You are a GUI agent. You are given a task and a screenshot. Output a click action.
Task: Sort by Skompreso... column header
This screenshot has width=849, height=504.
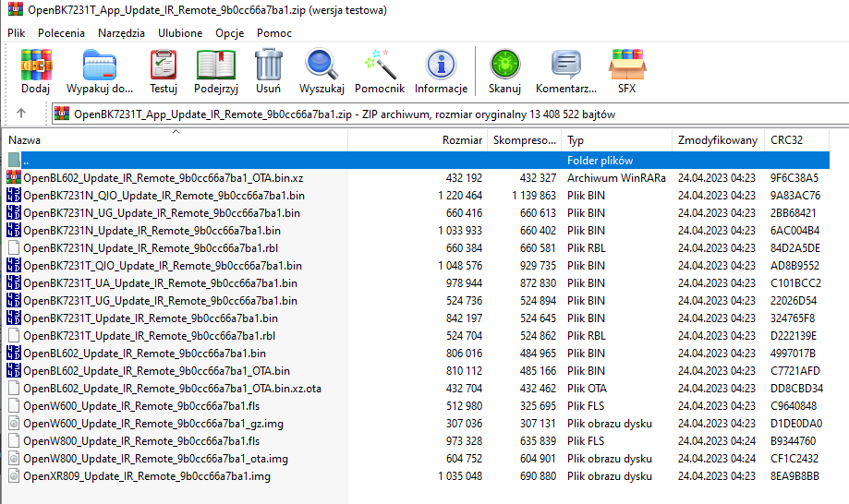[524, 140]
